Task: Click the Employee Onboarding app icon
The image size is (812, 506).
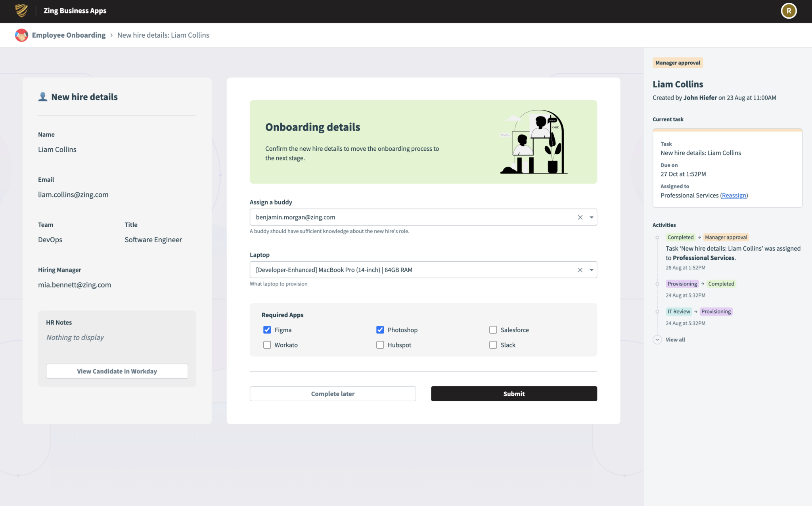Action: click(21, 35)
